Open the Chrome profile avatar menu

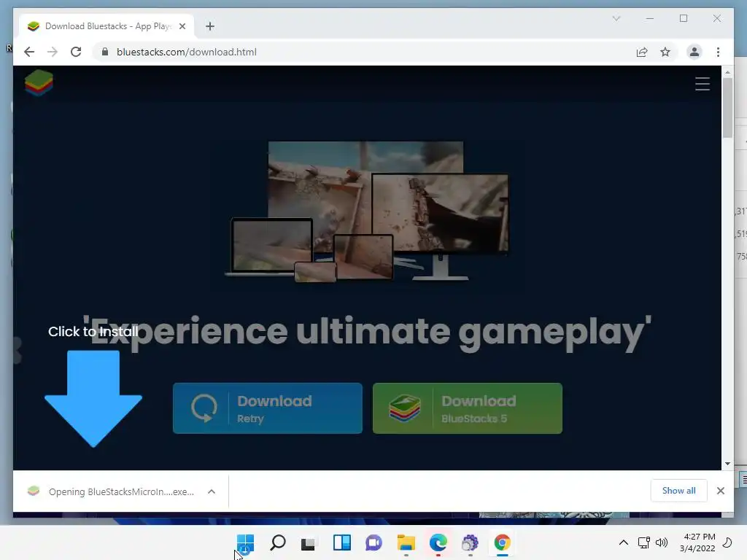tap(694, 52)
